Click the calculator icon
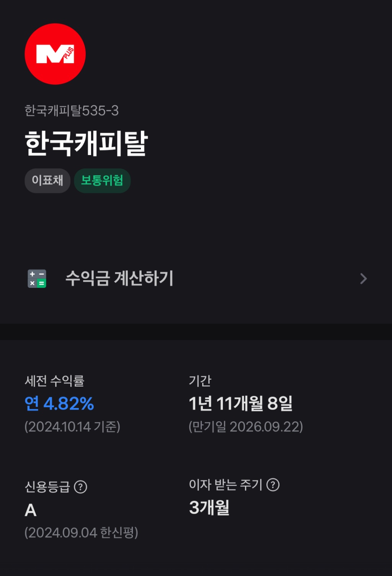392x576 pixels. click(37, 279)
